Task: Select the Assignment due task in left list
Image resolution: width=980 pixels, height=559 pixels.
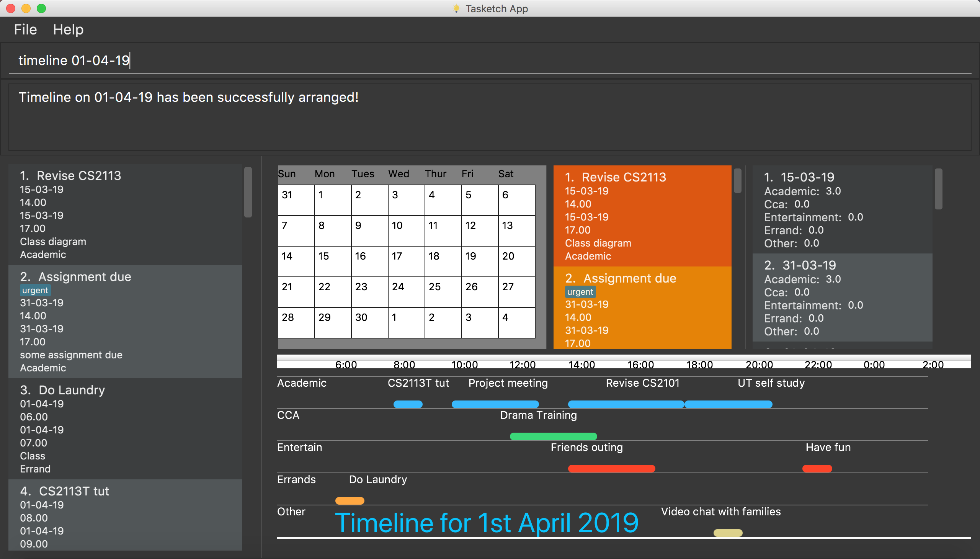Action: coord(125,321)
